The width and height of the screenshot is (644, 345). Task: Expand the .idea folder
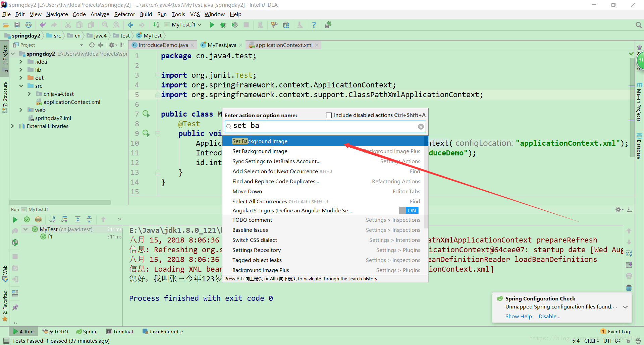click(21, 62)
